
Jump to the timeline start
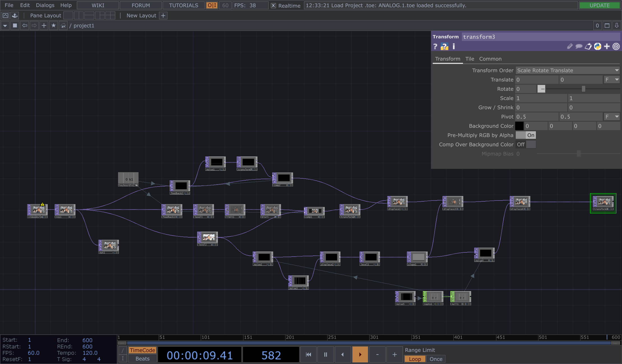click(308, 354)
